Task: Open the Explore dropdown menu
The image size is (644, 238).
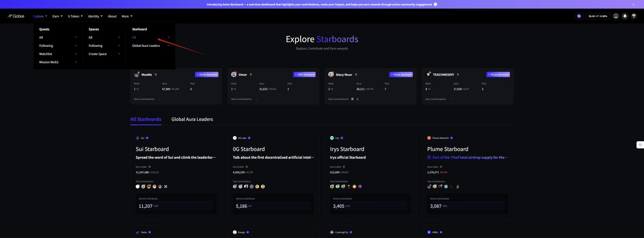Action: 40,16
